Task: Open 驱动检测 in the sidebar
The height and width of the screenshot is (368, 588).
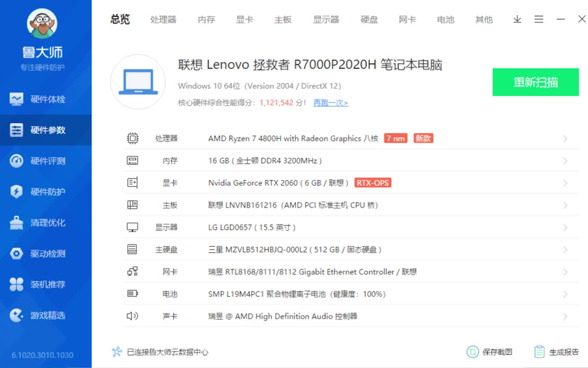Action: tap(46, 254)
